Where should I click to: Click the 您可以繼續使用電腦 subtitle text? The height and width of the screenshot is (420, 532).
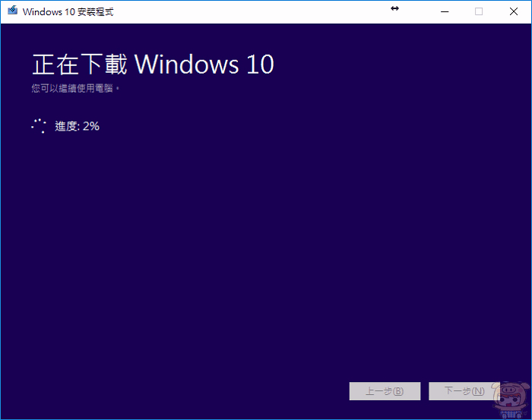tap(75, 88)
